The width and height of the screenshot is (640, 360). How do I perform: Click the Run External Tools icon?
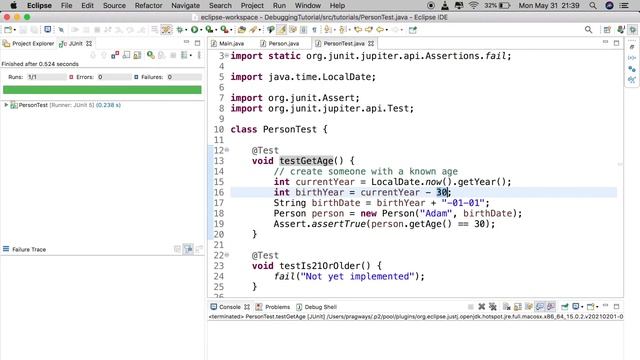pyautogui.click(x=224, y=30)
